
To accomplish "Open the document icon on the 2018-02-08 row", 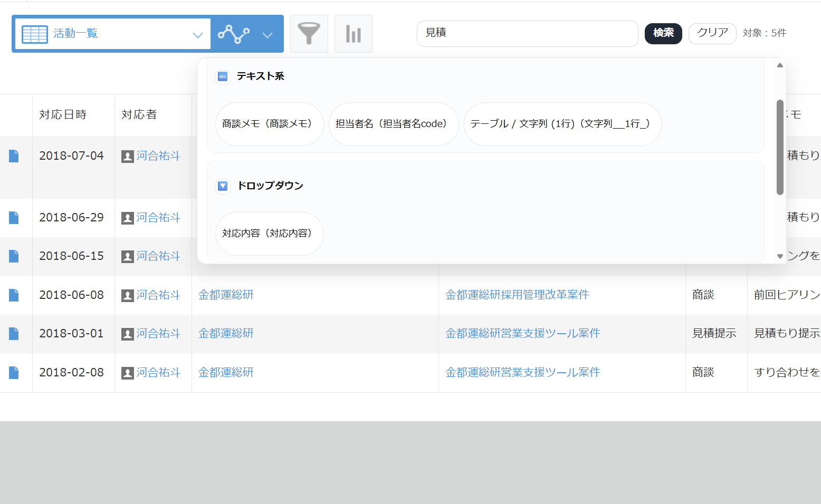I will [14, 372].
